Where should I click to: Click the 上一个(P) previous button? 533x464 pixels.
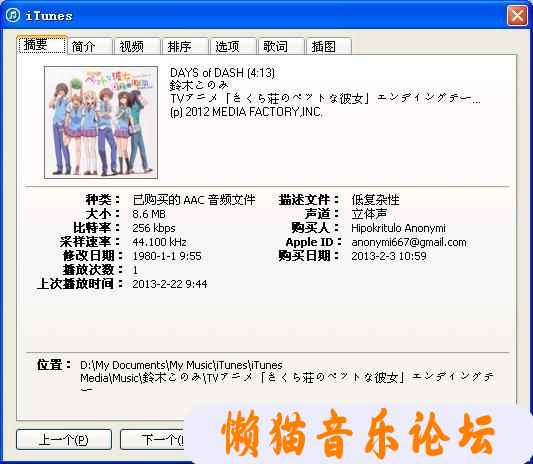click(x=64, y=440)
